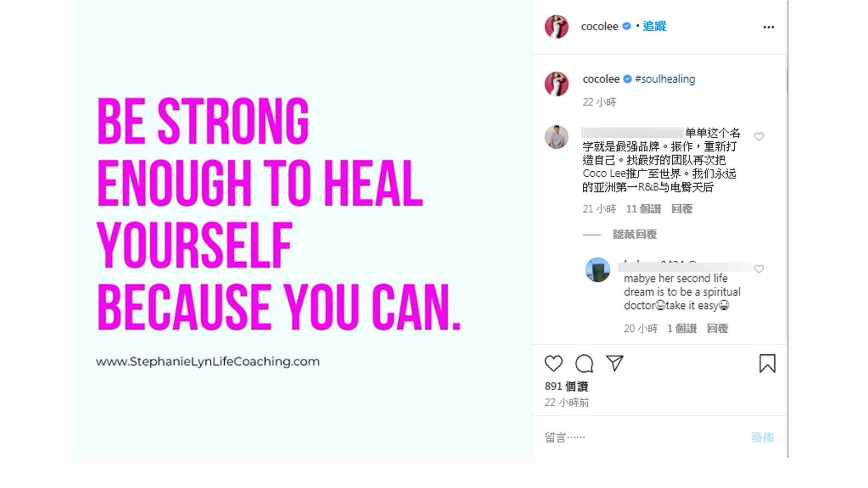Open the replier's blue circular avatar

point(598,270)
